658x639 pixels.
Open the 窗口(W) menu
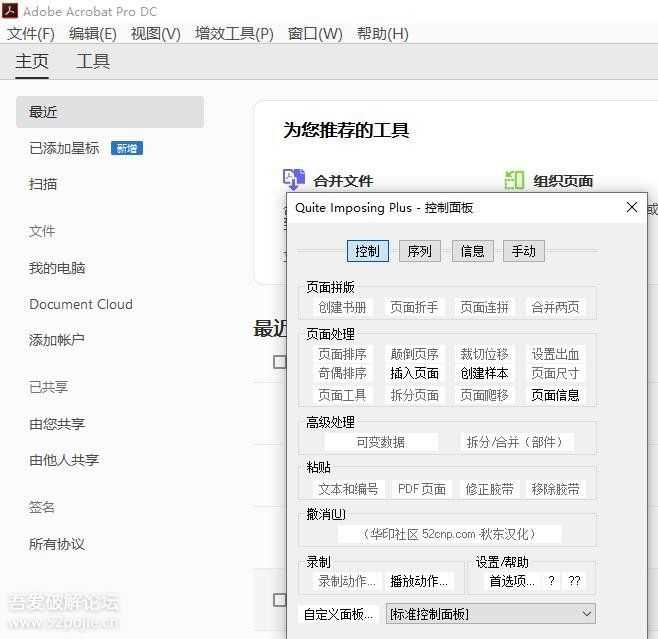pos(315,34)
